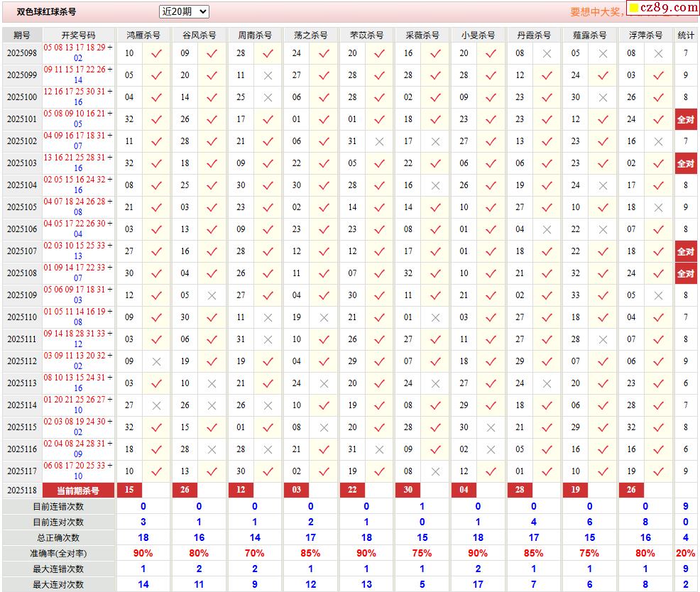Click the 荡之杀号 cross in row 2025110
700x592 pixels.
pos(324,317)
